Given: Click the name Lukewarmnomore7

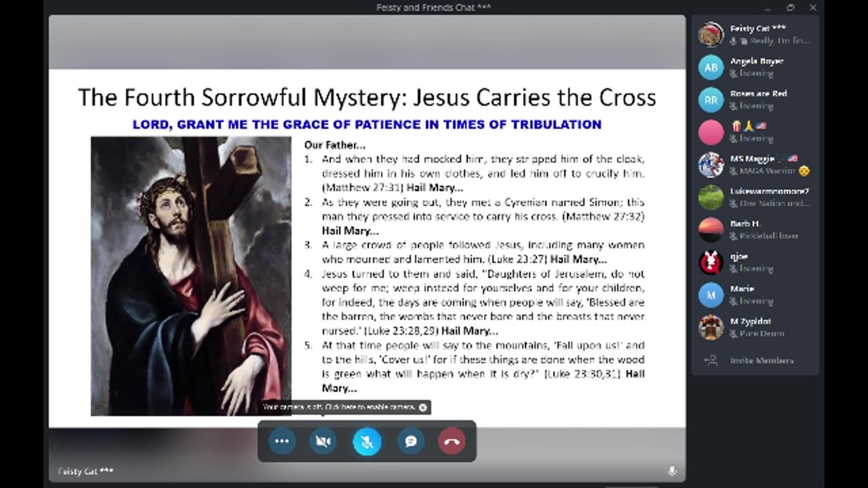Looking at the screenshot, I should point(770,191).
